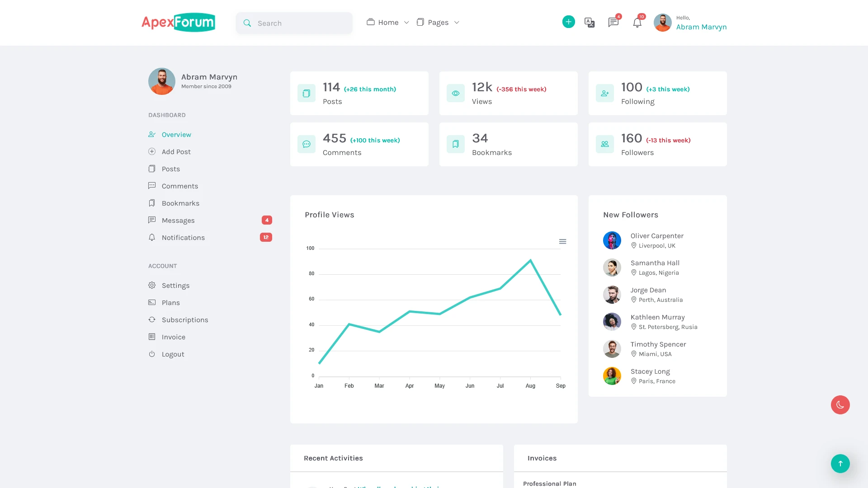The height and width of the screenshot is (488, 868).
Task: Click the Following stat icon
Action: [x=605, y=93]
